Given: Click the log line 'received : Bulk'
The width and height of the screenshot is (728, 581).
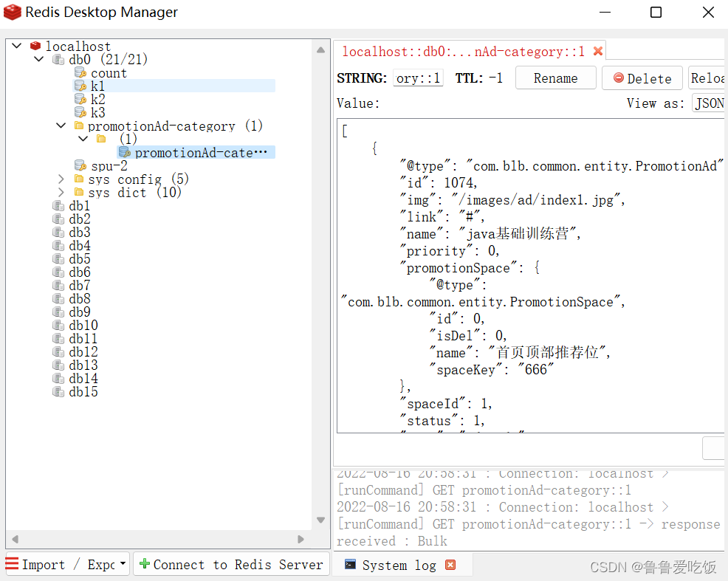Looking at the screenshot, I should point(392,541).
